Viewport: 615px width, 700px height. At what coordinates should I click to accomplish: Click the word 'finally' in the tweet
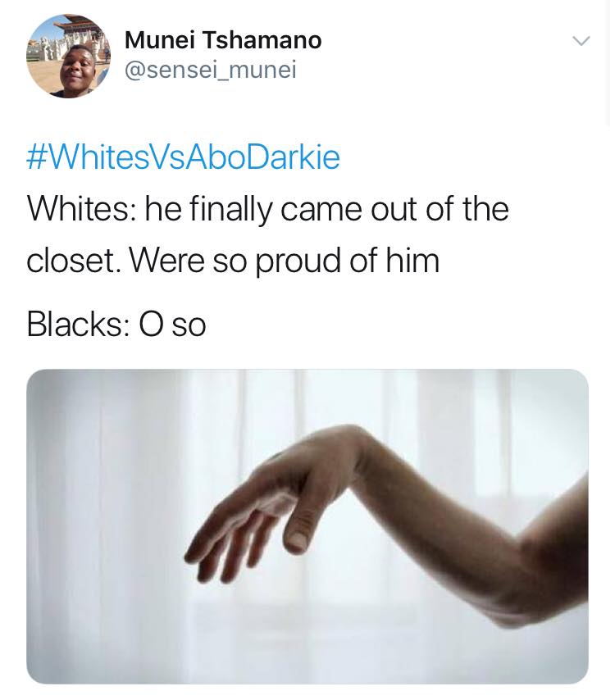[230, 210]
